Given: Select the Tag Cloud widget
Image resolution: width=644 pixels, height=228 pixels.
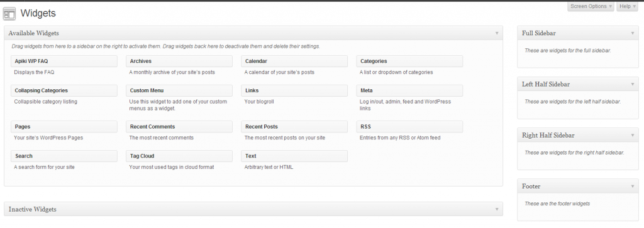Looking at the screenshot, I should point(179,156).
